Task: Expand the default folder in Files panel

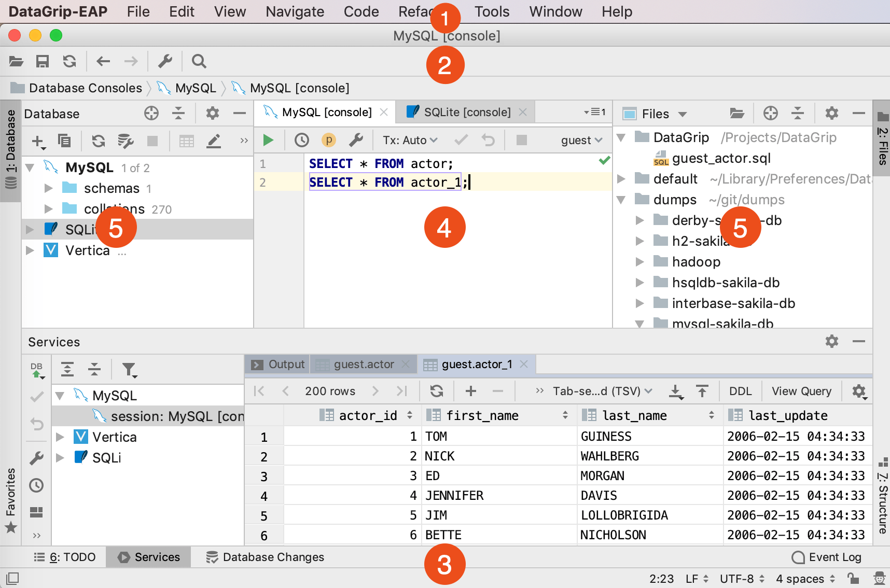Action: coord(621,179)
